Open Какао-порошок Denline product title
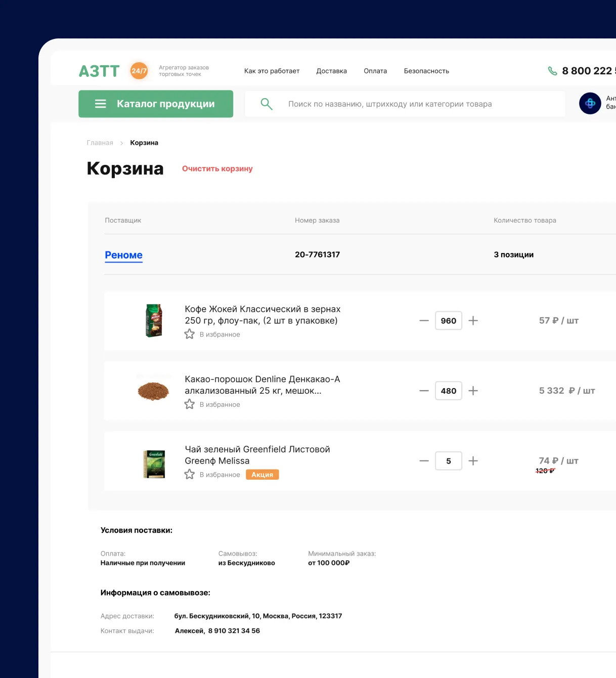 pyautogui.click(x=262, y=385)
